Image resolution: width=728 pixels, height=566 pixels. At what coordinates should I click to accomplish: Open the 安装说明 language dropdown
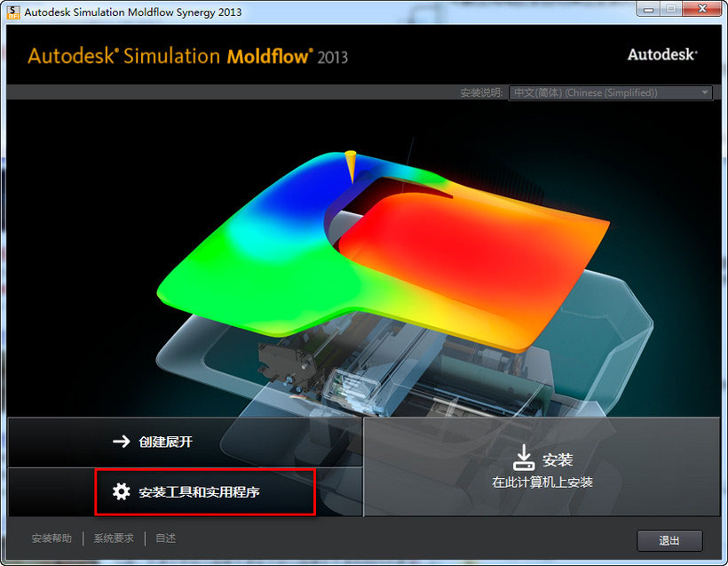tap(611, 92)
